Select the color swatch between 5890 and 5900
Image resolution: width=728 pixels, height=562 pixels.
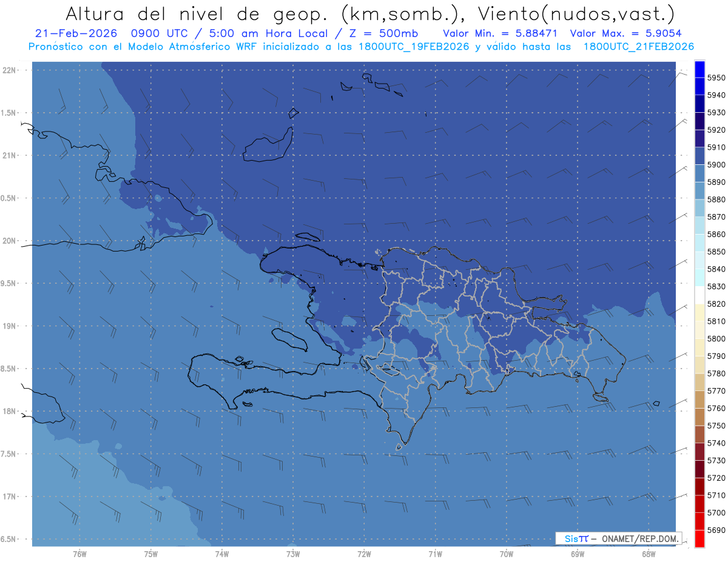click(699, 173)
